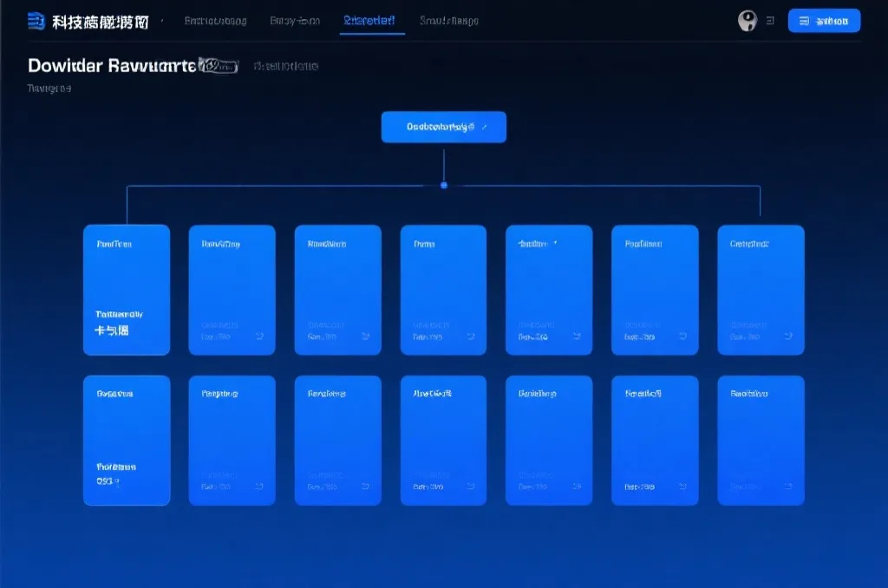The width and height of the screenshot is (888, 588).
Task: Expand the small arrow on fifth top-row card title
Action: [555, 244]
